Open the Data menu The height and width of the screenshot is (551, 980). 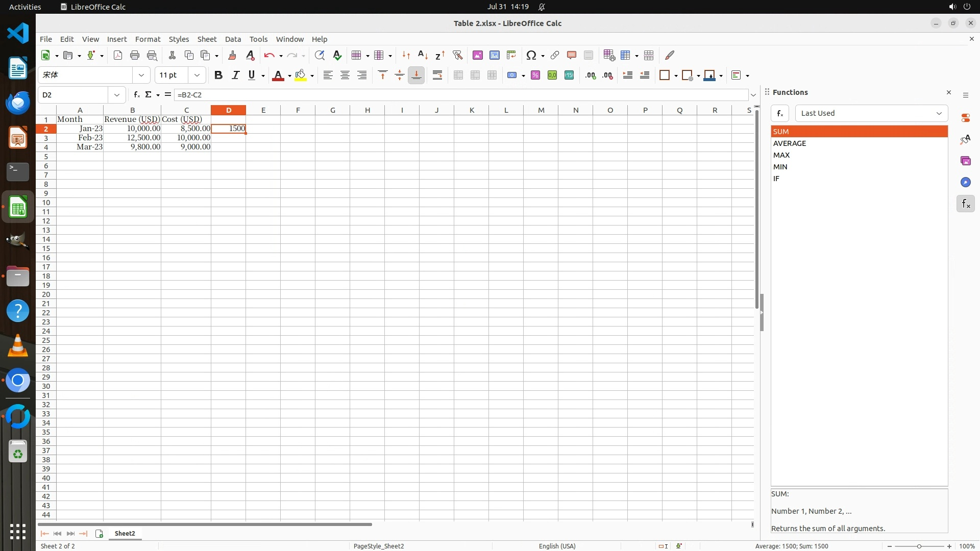click(x=233, y=39)
